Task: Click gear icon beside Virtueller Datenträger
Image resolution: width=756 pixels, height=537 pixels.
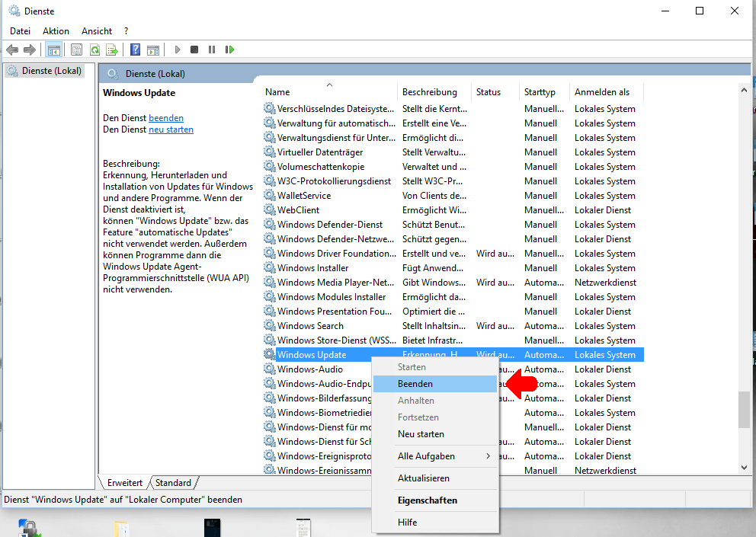Action: click(270, 152)
